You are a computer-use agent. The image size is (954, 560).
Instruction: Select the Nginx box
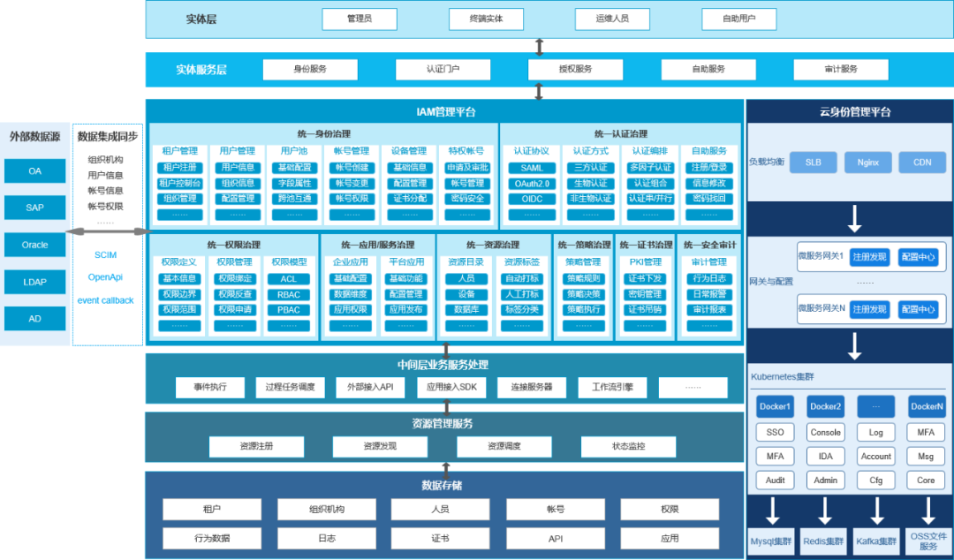click(867, 163)
